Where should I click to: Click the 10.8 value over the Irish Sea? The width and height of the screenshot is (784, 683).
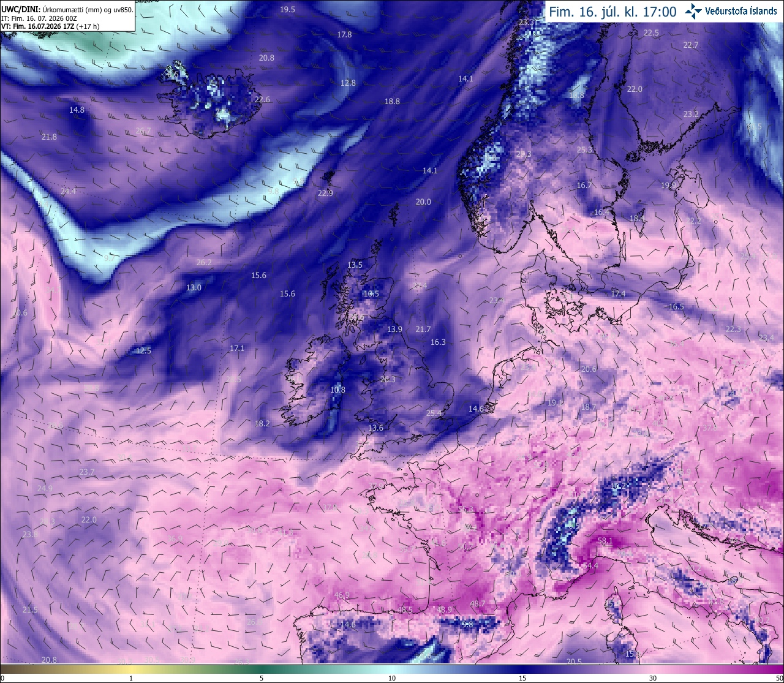click(x=337, y=390)
